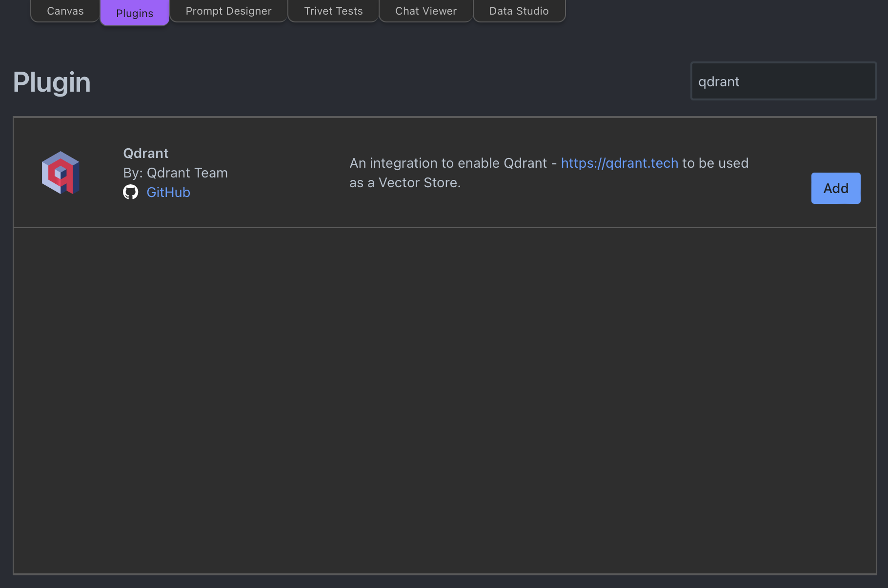Open the Prompt Designer tab

click(x=228, y=11)
